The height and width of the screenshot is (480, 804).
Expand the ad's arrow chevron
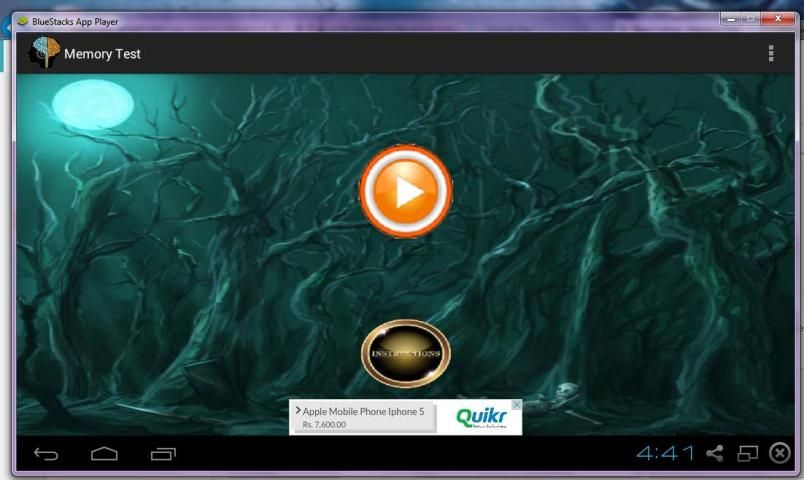297,411
